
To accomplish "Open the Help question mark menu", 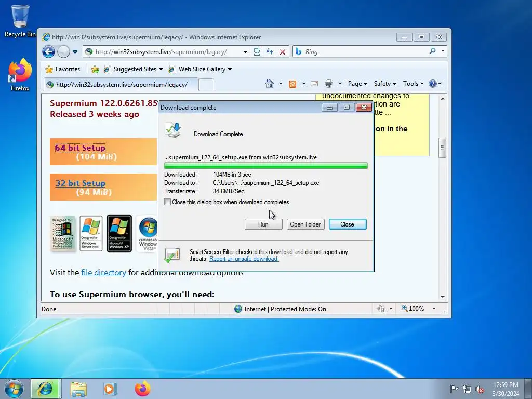I will pos(435,84).
